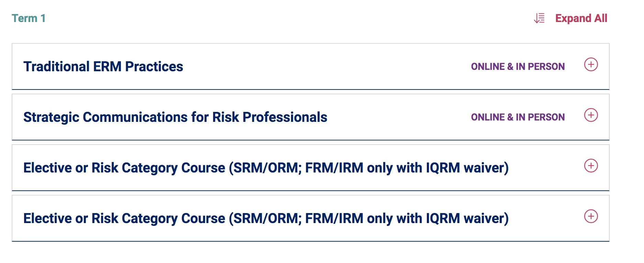Click 'IQRM waiver)' text in third course row
Screen dimensions: 644x263
[467, 168]
